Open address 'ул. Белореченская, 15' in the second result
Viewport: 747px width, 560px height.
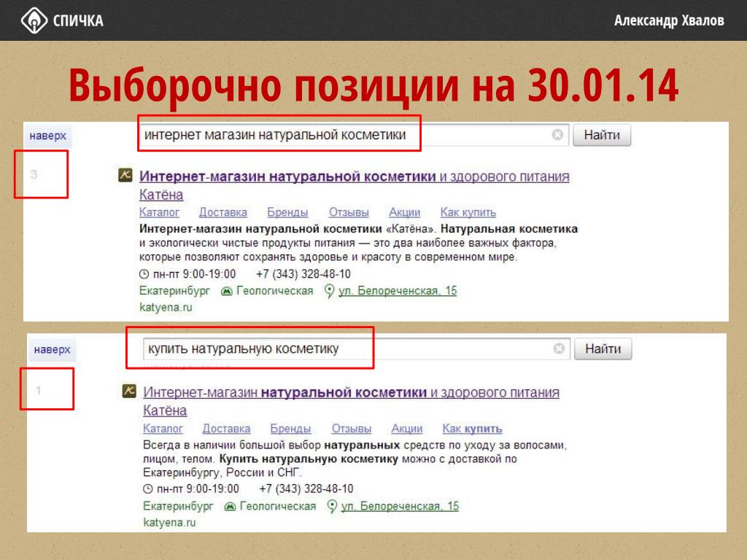pyautogui.click(x=400, y=506)
